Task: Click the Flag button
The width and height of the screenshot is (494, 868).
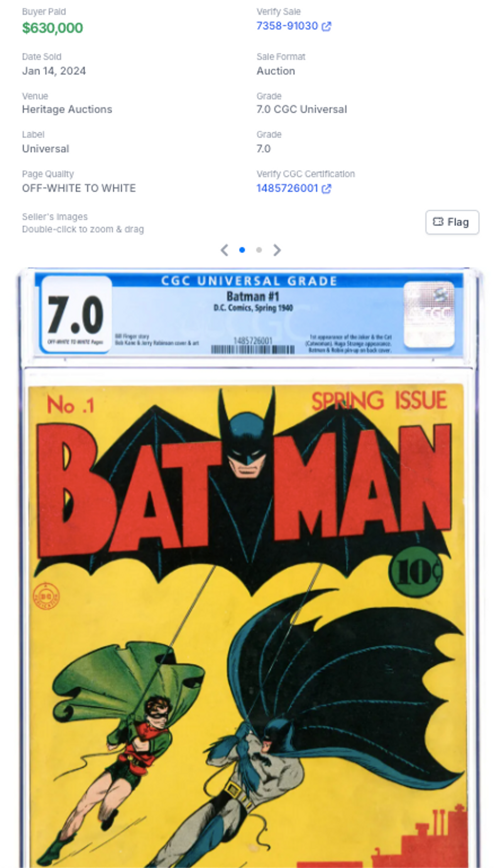Action: tap(452, 222)
